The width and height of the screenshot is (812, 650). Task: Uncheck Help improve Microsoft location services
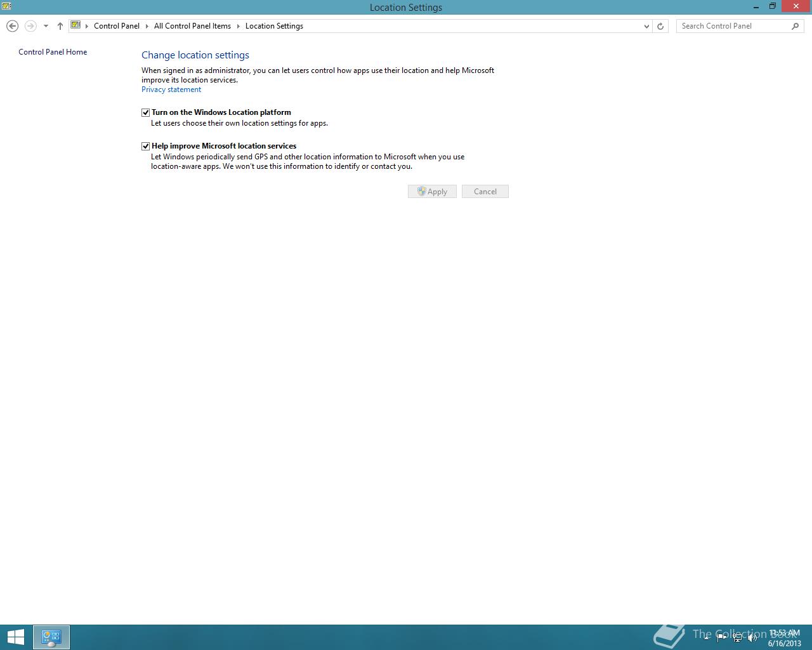click(145, 146)
